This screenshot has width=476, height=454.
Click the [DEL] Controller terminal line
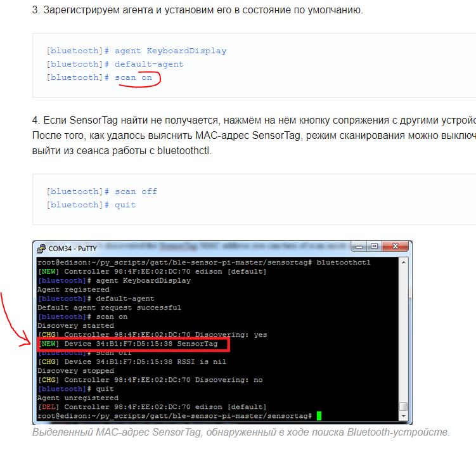tap(151, 407)
